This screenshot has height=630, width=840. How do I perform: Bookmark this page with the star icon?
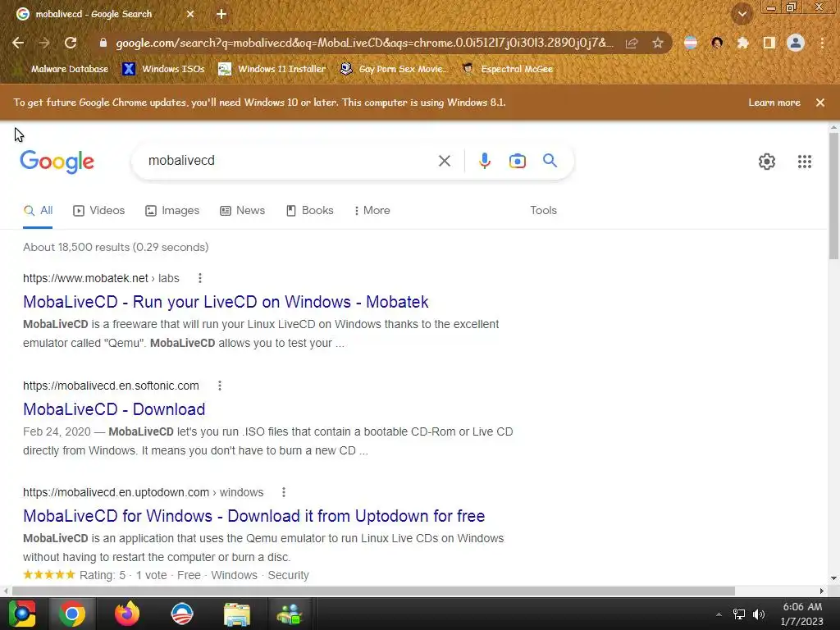[x=658, y=43]
